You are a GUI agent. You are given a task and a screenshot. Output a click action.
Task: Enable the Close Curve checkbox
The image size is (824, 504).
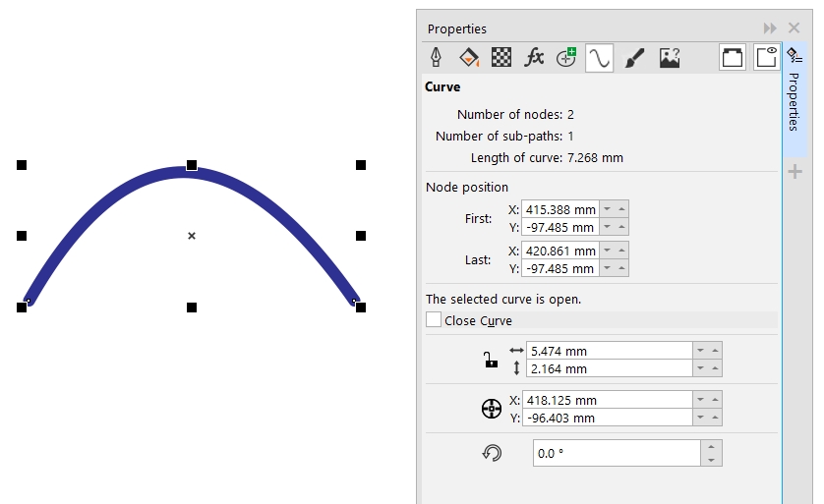[434, 320]
